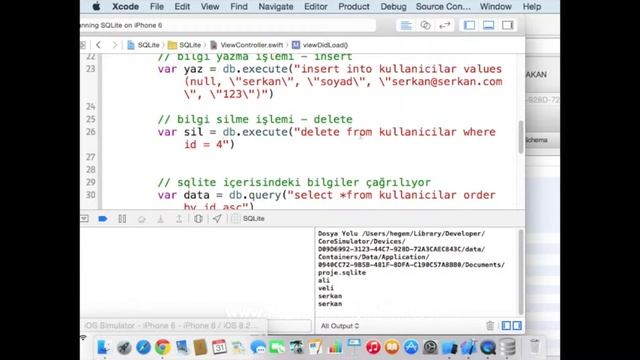The width and height of the screenshot is (640, 360).
Task: Choose the SQLite process in debug bar
Action: click(248, 219)
